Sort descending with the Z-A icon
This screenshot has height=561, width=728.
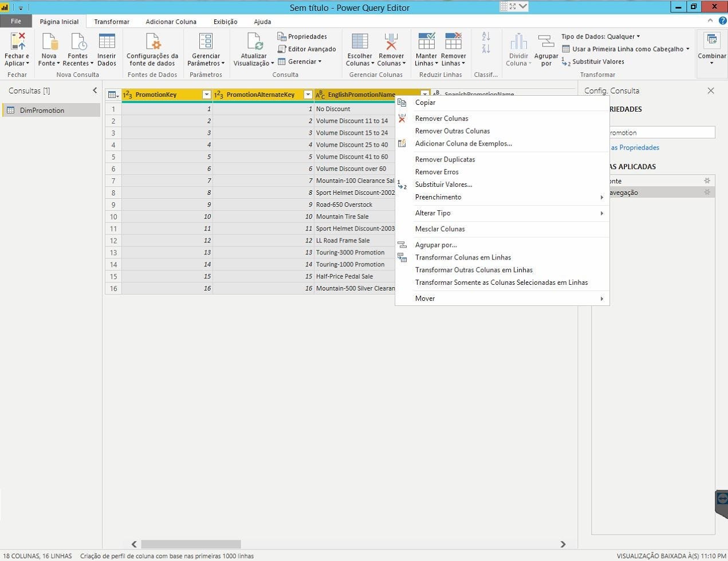click(x=486, y=49)
